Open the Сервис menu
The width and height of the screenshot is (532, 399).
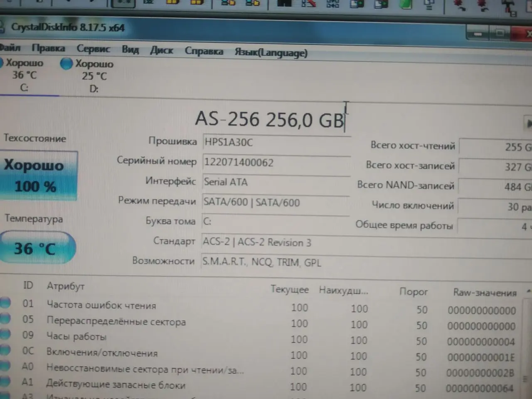pyautogui.click(x=93, y=49)
